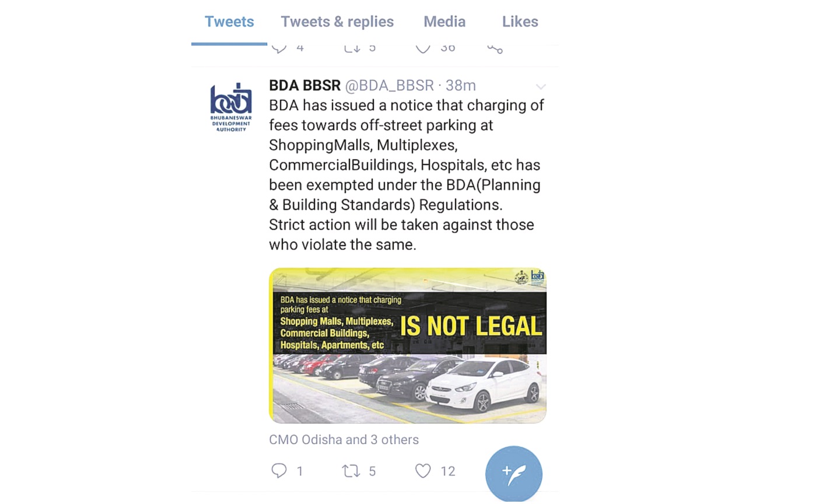Open the tweet via the 38m timestamp
The image size is (819, 504).
(x=461, y=86)
